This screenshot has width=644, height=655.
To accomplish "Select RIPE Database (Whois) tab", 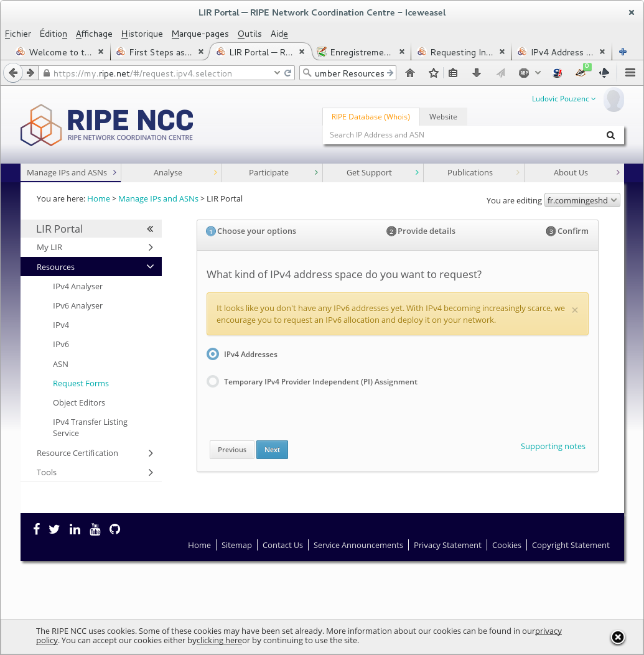I will click(371, 117).
